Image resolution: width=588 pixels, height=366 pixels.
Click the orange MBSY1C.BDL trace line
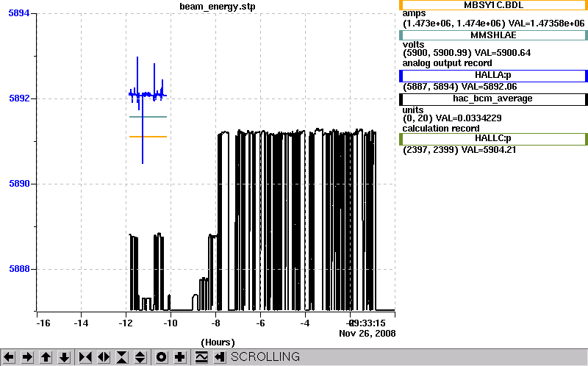click(148, 137)
